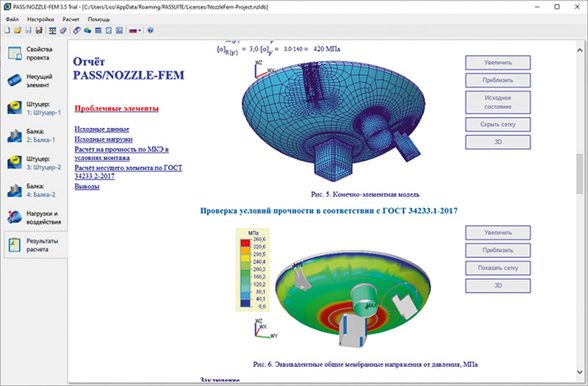Click the report vertical scrollbar thumb
The width and height of the screenshot is (588, 386).
[x=580, y=174]
